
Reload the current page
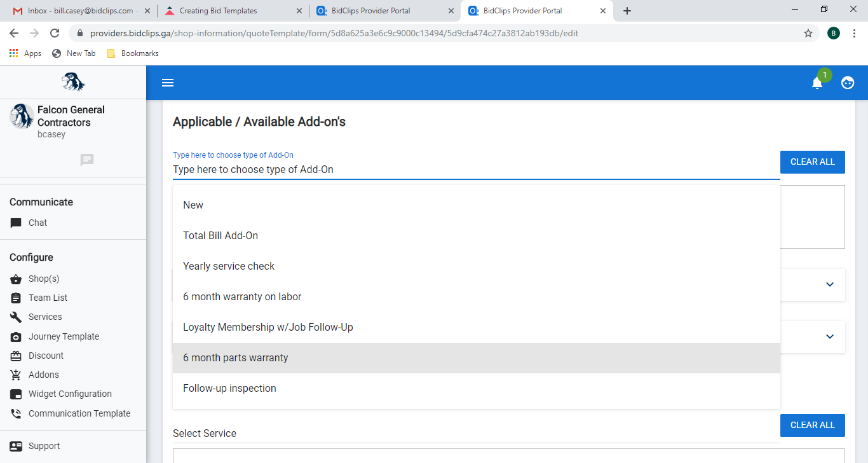tap(55, 33)
